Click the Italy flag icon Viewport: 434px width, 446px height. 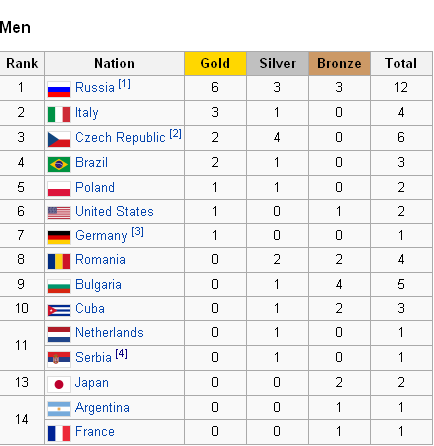point(59,114)
